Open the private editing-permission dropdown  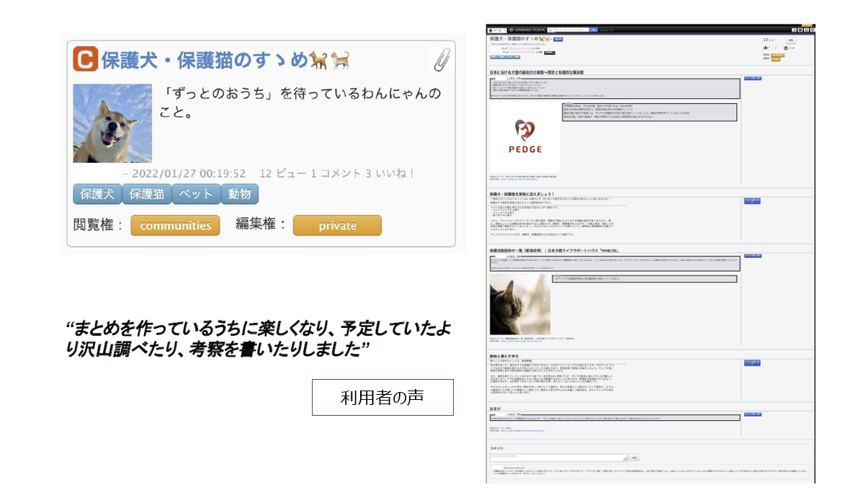click(x=337, y=226)
